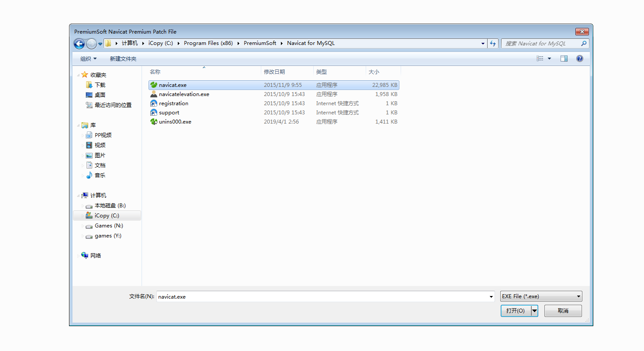Click the support shortcut icon
This screenshot has width=644, height=351.
(154, 113)
